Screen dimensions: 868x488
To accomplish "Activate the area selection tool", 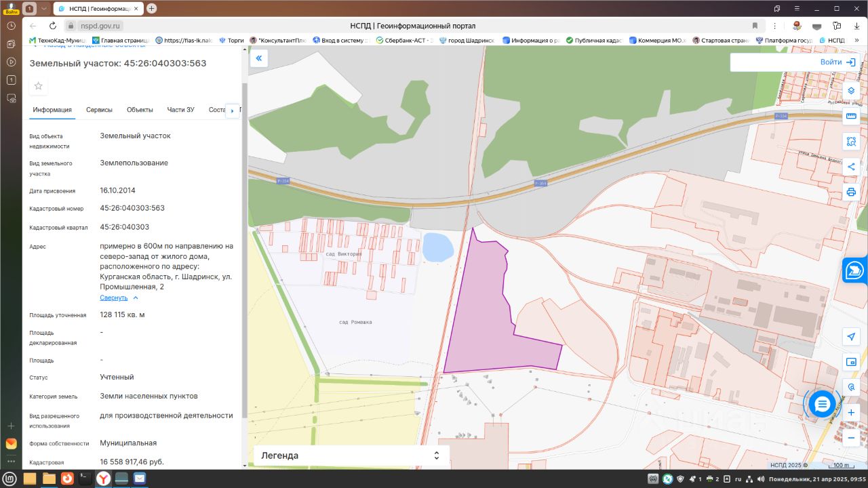I will point(851,142).
